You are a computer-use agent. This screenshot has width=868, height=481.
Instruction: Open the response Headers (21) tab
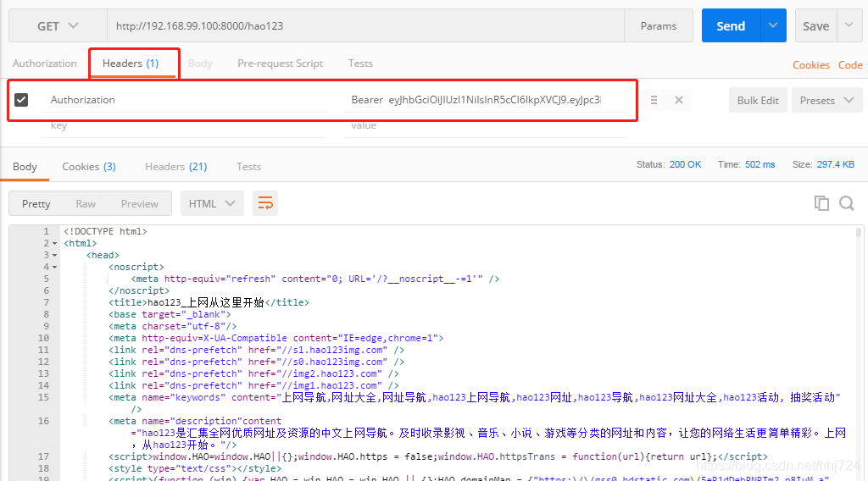pyautogui.click(x=176, y=167)
